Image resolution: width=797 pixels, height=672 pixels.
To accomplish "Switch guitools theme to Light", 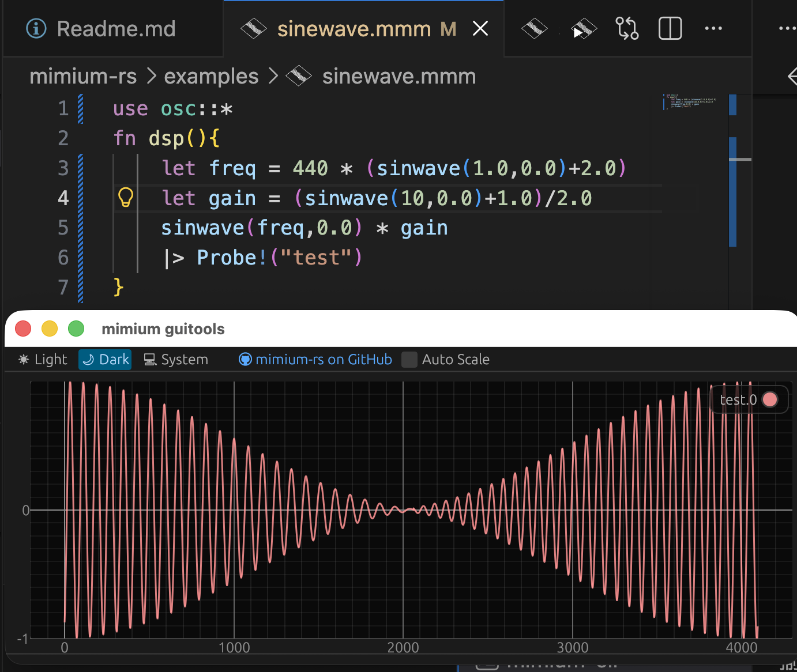I will click(43, 360).
